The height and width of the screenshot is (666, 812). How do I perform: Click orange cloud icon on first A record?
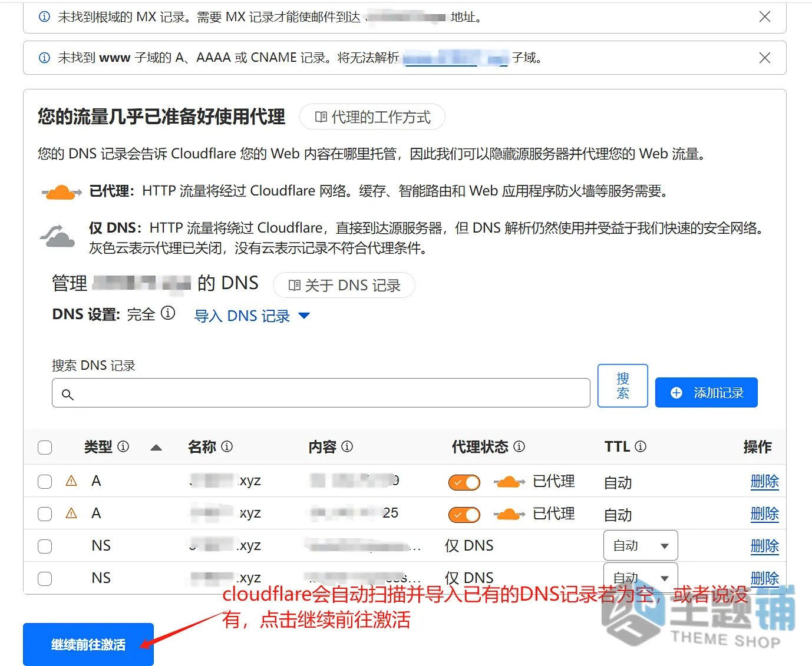509,482
